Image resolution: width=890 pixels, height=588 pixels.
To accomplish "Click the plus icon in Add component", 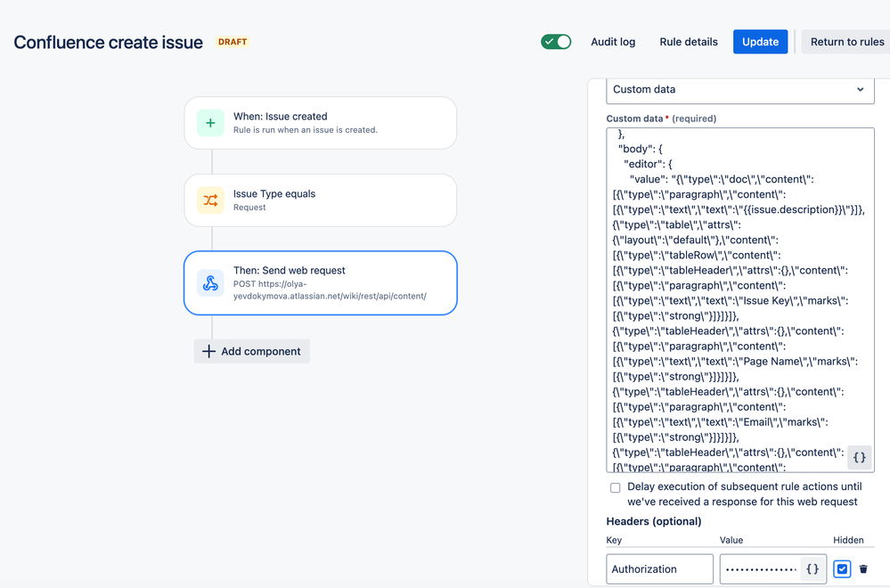I will (208, 351).
